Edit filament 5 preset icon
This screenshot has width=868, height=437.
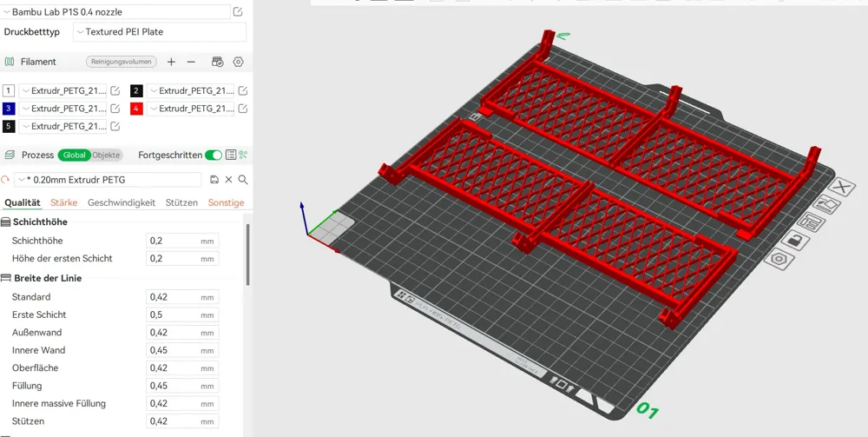coord(115,126)
